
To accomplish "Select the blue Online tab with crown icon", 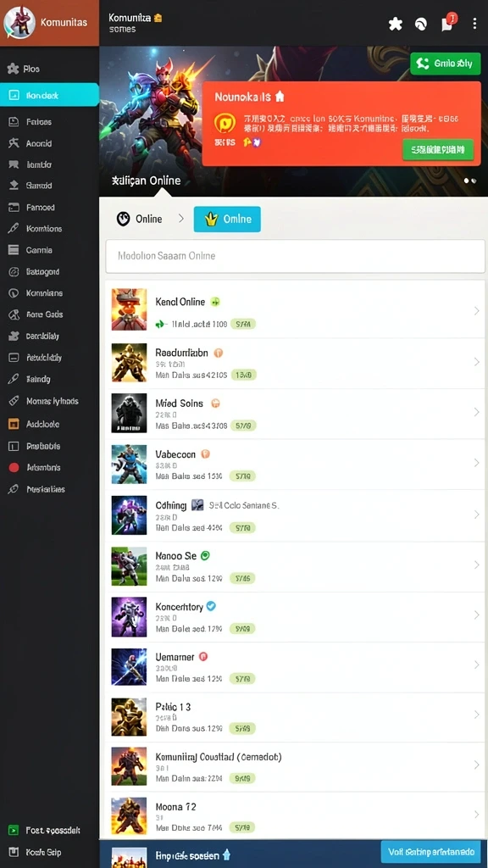I will (x=227, y=220).
